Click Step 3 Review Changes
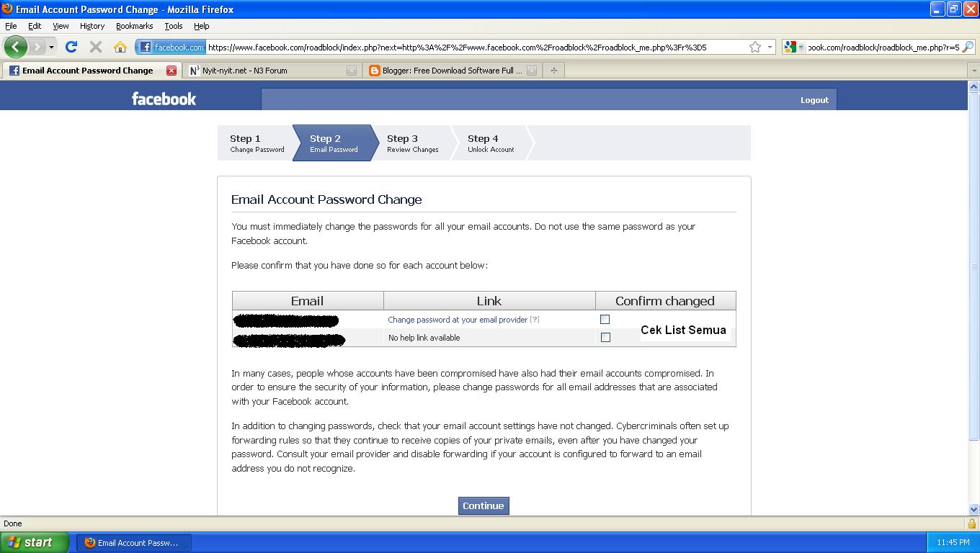 412,143
